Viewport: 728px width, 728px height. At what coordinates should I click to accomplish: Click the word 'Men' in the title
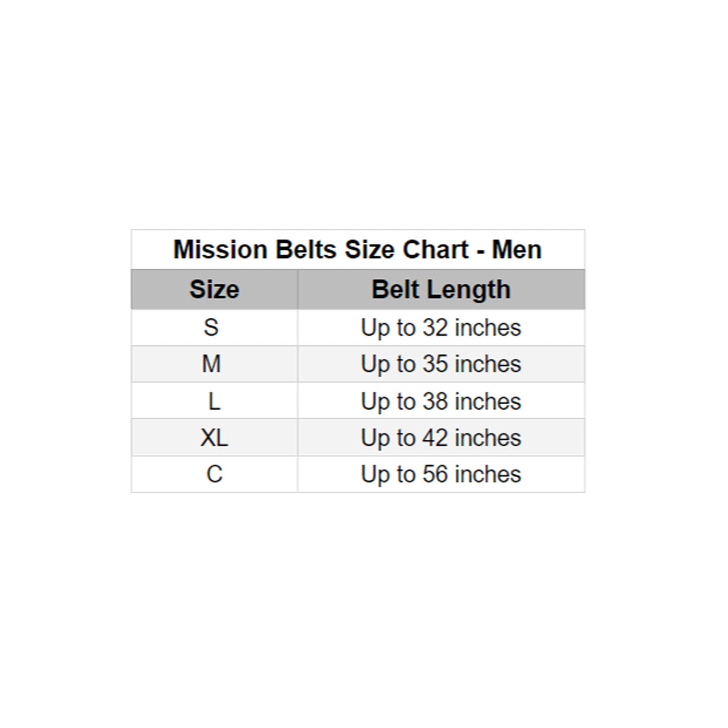pos(516,249)
